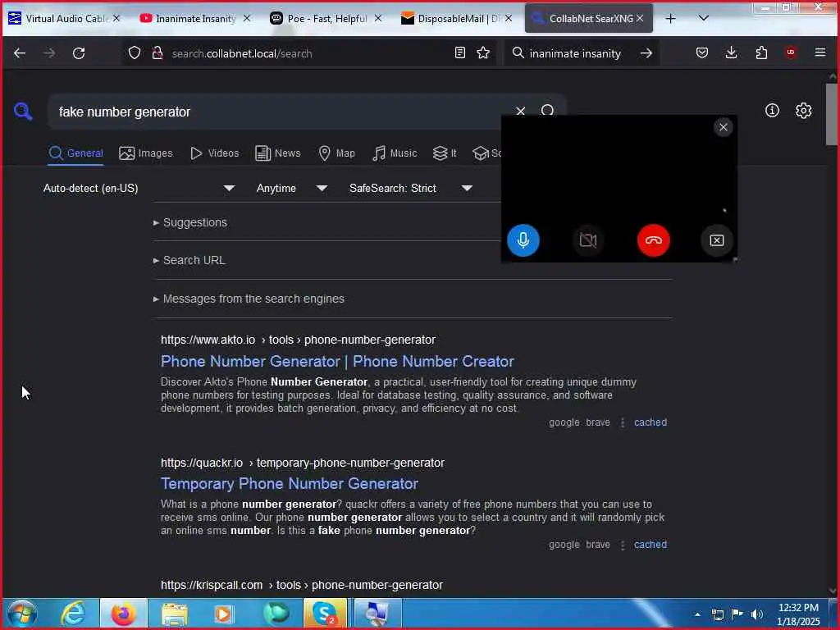Open the Pocket save icon
This screenshot has width=840, height=630.
702,52
